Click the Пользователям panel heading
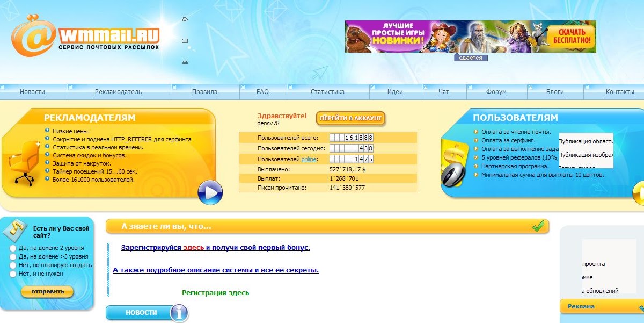The height and width of the screenshot is (323, 644). pos(515,118)
